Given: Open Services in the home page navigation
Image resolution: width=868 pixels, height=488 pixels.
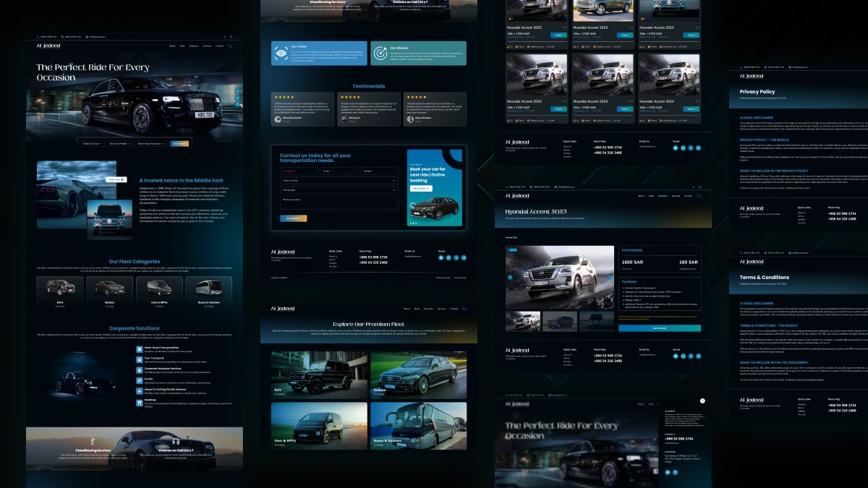Looking at the screenshot, I should coord(207,46).
